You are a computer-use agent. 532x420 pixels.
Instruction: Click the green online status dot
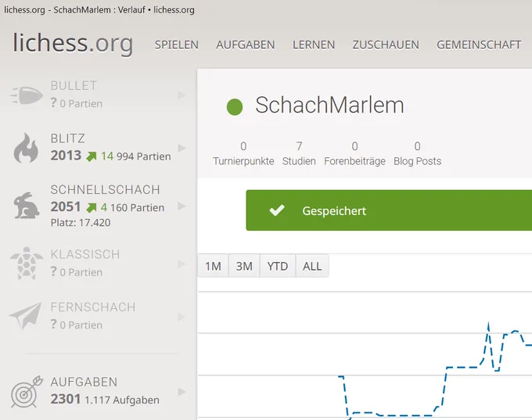point(235,107)
